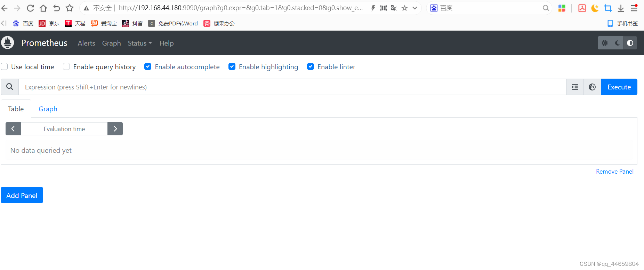Click the translate page icon
Viewport: 644px width, 270px height.
pos(394,8)
